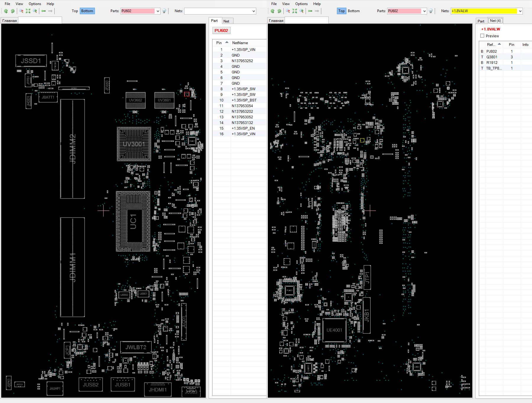Switch right window to Bottom side view
The width and height of the screenshot is (532, 403).
click(x=353, y=11)
